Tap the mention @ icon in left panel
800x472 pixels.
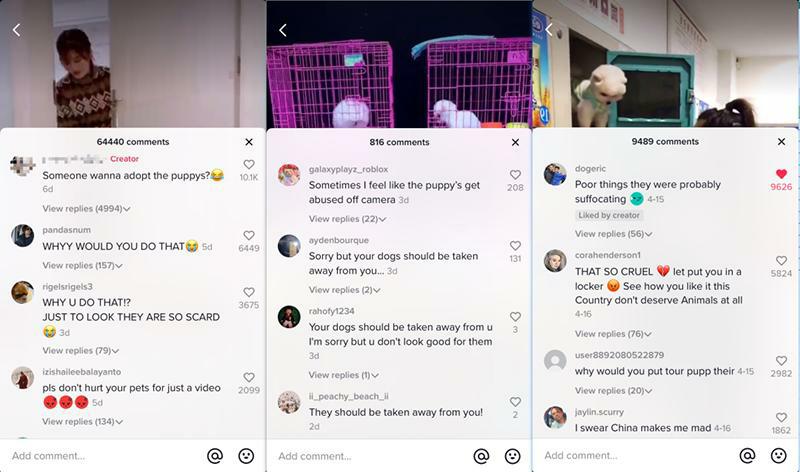[x=215, y=456]
